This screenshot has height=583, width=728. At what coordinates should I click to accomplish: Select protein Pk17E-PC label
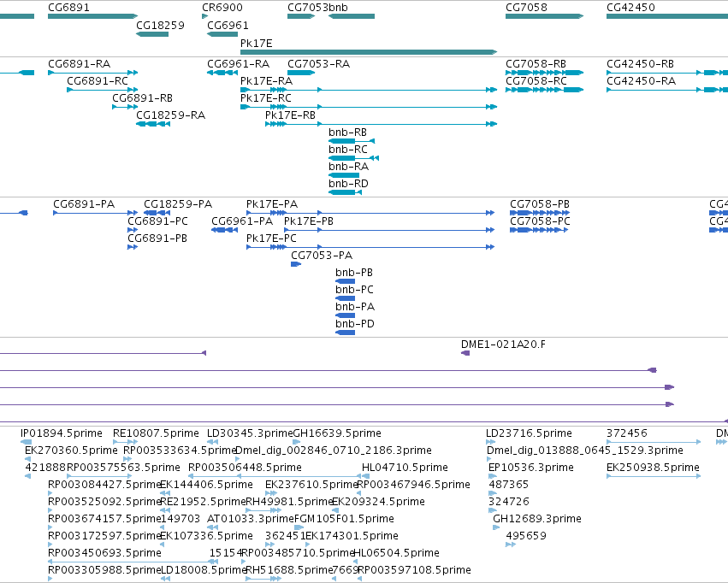point(271,238)
